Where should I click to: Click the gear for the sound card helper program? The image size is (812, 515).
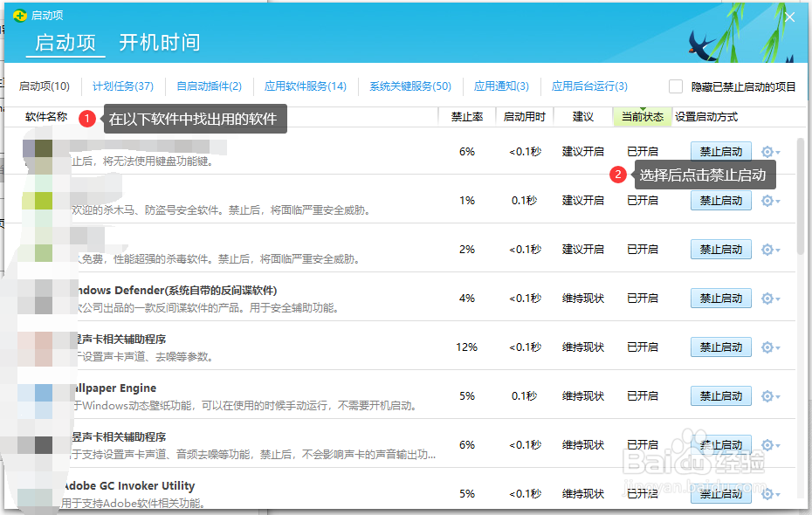pyautogui.click(x=767, y=347)
